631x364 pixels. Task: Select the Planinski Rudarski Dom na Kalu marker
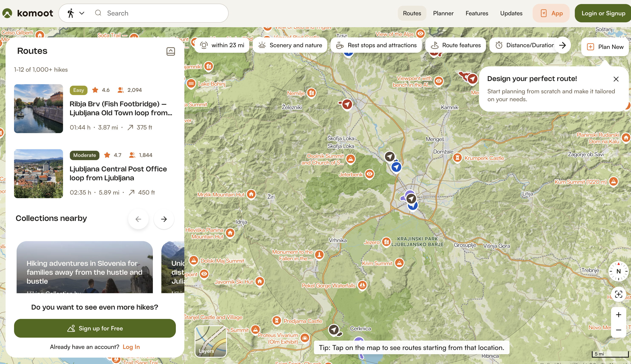[626, 138]
